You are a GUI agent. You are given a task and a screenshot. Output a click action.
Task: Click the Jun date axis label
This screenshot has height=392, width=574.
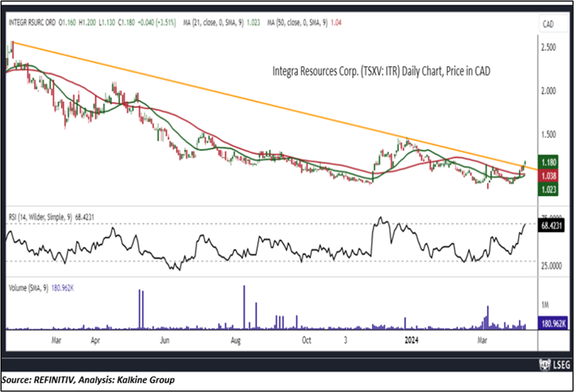pyautogui.click(x=165, y=341)
